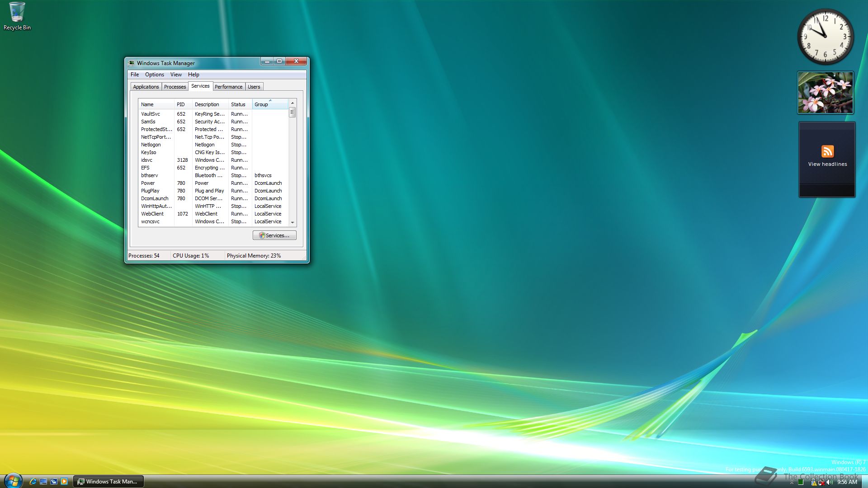Launch Internet Explorer from Quick Launch
Screen dimensions: 868x488
[x=33, y=481]
